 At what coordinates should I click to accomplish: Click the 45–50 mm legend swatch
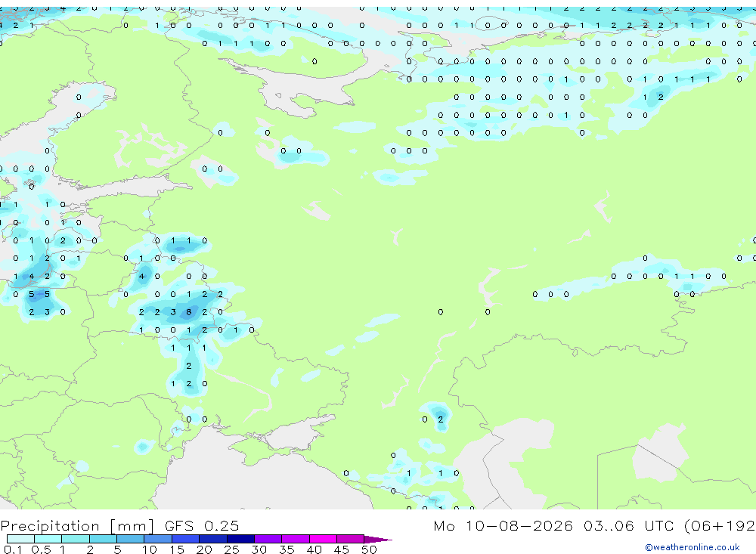351,539
